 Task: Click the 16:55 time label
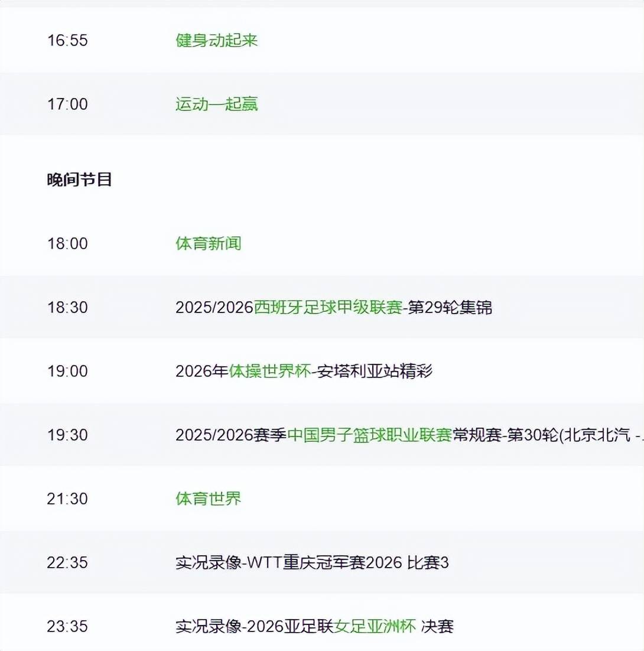click(67, 40)
